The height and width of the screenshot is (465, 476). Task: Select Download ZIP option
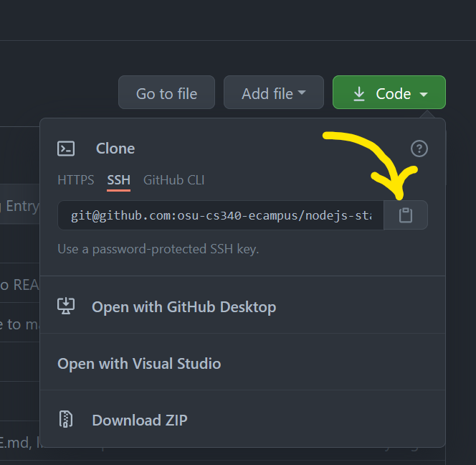[242, 420]
